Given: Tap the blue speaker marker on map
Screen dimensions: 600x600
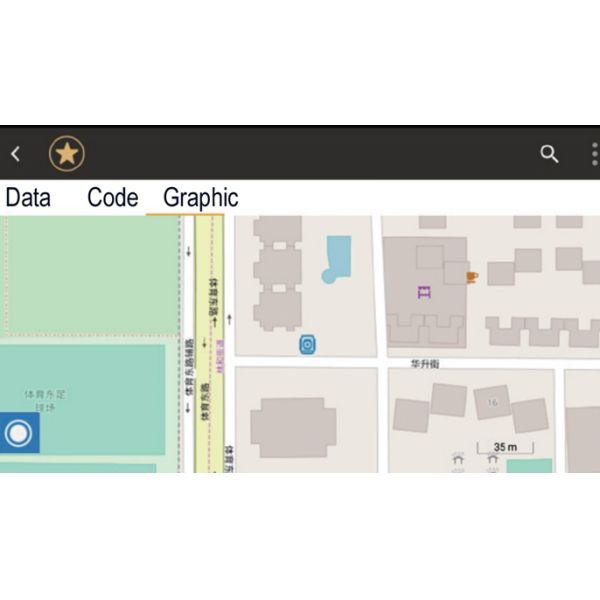Looking at the screenshot, I should click(x=308, y=345).
